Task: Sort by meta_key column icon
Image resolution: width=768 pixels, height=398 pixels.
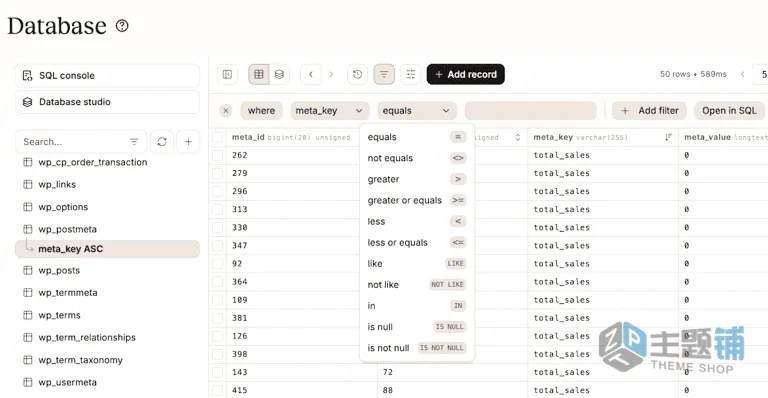Action: (668, 138)
